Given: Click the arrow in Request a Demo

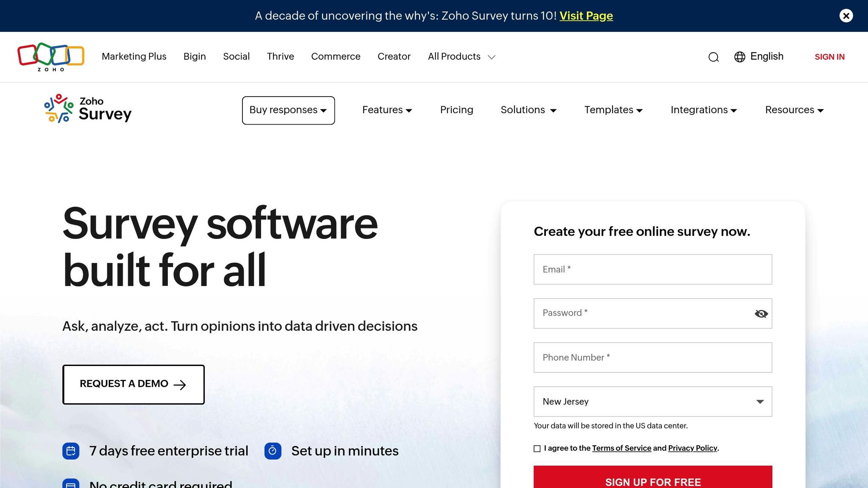Looking at the screenshot, I should coord(180,385).
